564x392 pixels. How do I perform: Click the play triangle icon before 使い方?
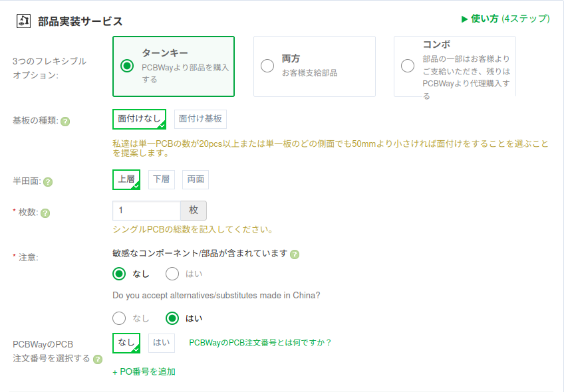[464, 19]
